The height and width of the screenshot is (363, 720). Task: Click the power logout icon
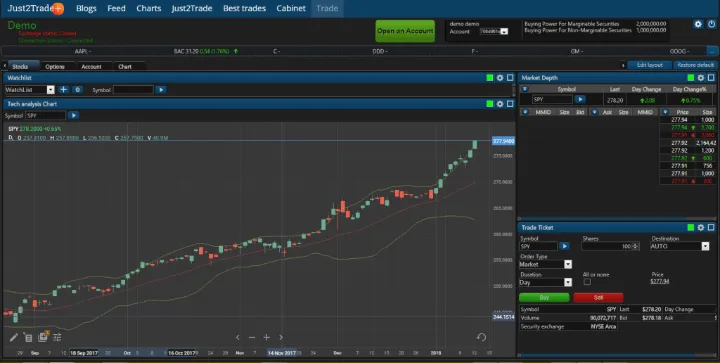coord(711,24)
